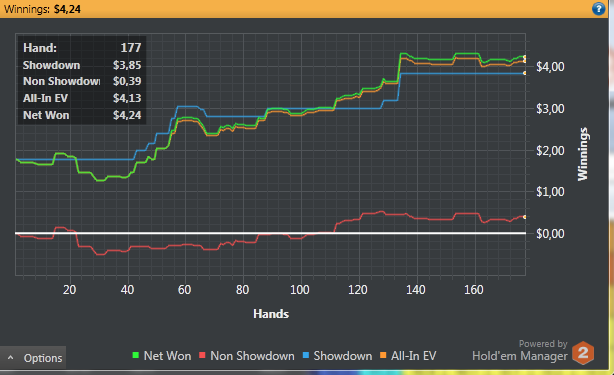Click the Non Showdown line endpoint marker
The width and height of the screenshot is (614, 375).
point(525,217)
